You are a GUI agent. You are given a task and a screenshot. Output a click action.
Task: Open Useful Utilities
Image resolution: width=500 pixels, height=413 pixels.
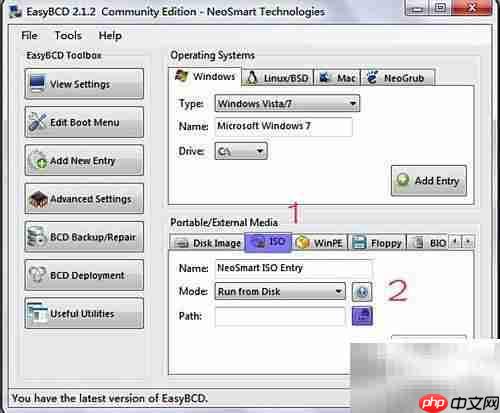click(x=84, y=313)
